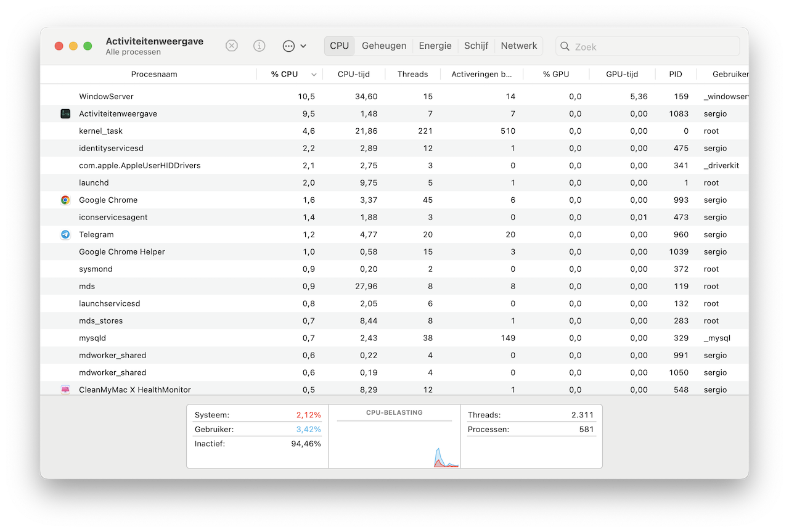Screen dimensions: 789x532
Task: Click kernel_task's 221 threads value
Action: coord(425,131)
